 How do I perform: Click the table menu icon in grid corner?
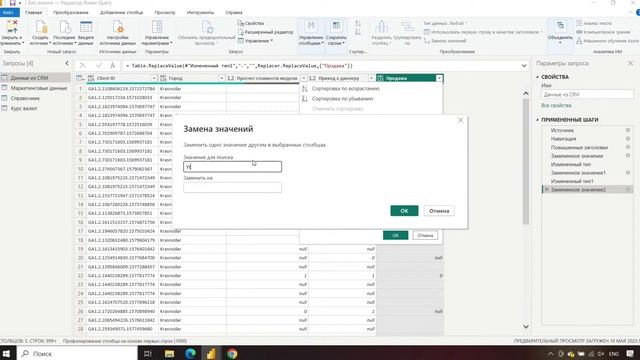80,78
